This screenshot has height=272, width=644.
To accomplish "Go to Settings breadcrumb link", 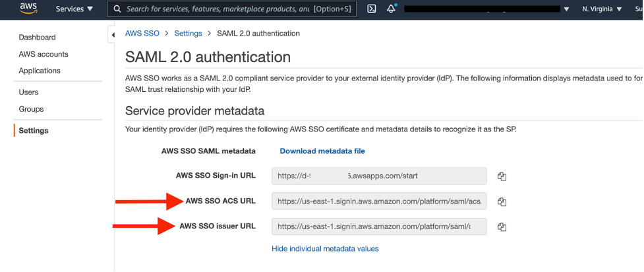I will click(188, 33).
